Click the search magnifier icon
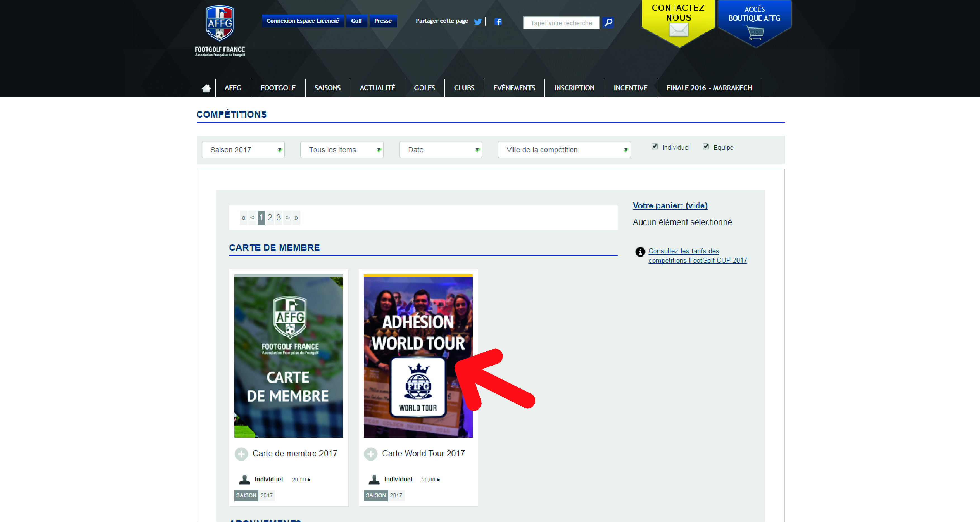980x522 pixels. click(x=608, y=22)
